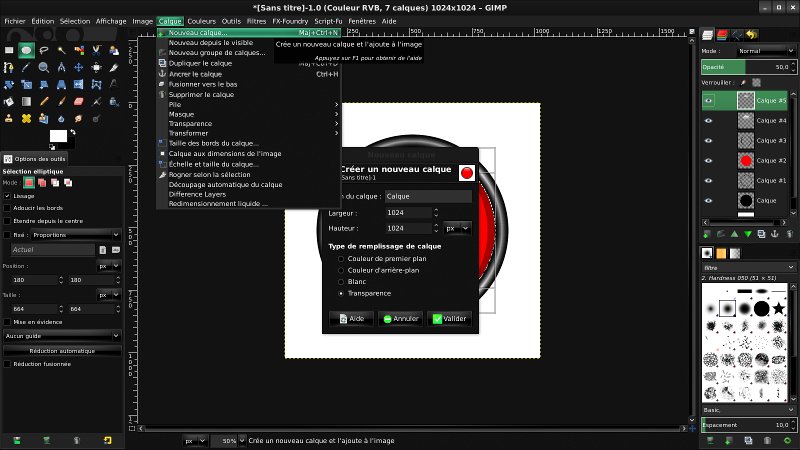The height and width of the screenshot is (450, 800).
Task: Open the layer Mode Normal dropdown
Action: pyautogui.click(x=765, y=51)
